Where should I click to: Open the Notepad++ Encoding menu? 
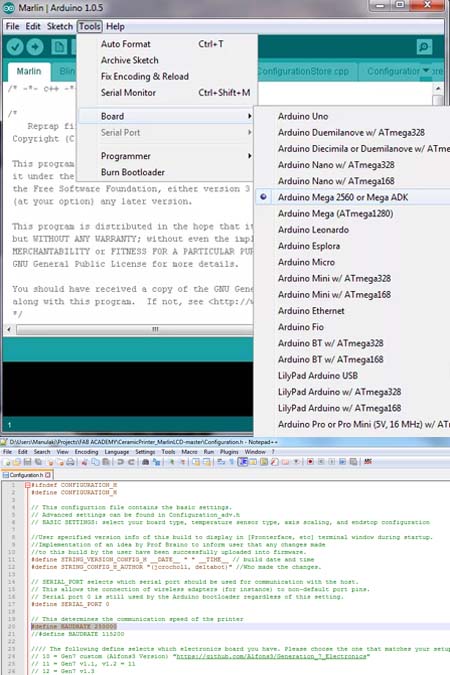tap(87, 452)
